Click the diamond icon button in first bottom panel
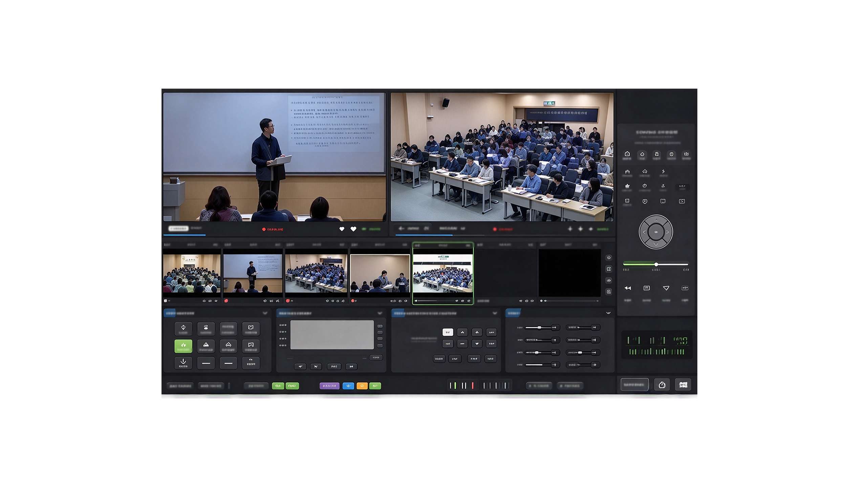846x504 pixels. point(183,328)
